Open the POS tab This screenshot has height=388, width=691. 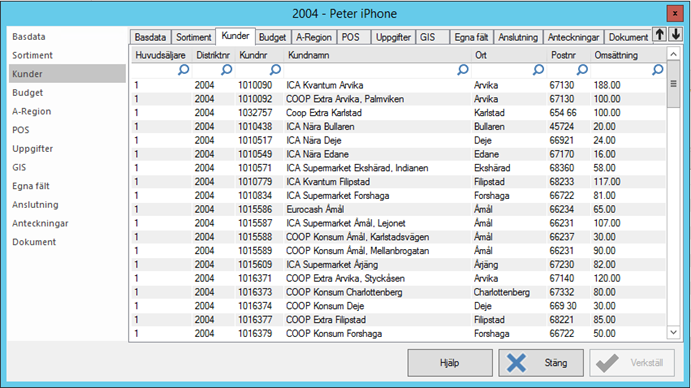(x=354, y=37)
